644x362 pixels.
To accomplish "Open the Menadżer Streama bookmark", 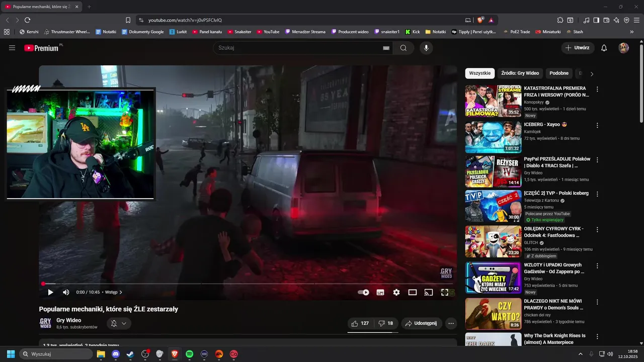I will coord(305,32).
